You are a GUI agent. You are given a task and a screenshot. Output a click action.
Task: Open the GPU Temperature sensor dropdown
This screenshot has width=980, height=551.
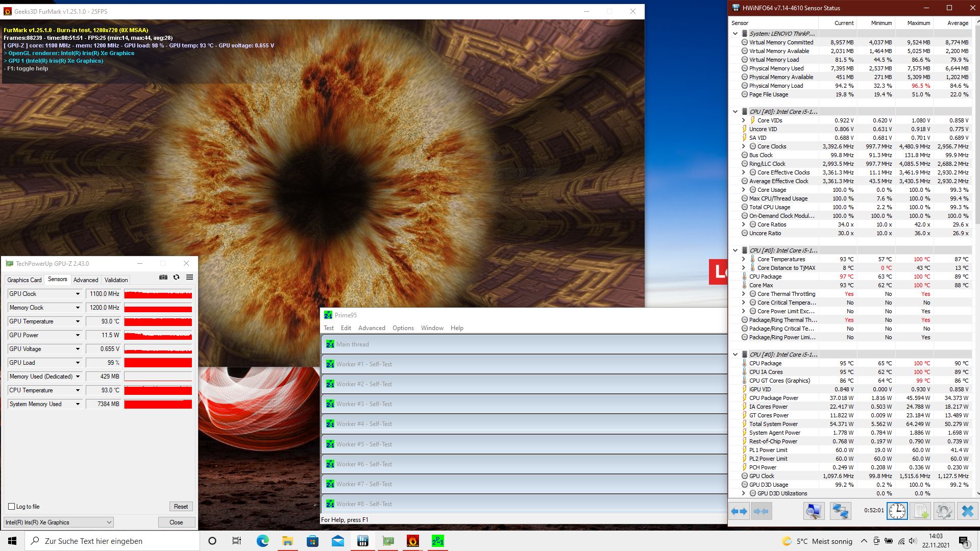click(78, 321)
